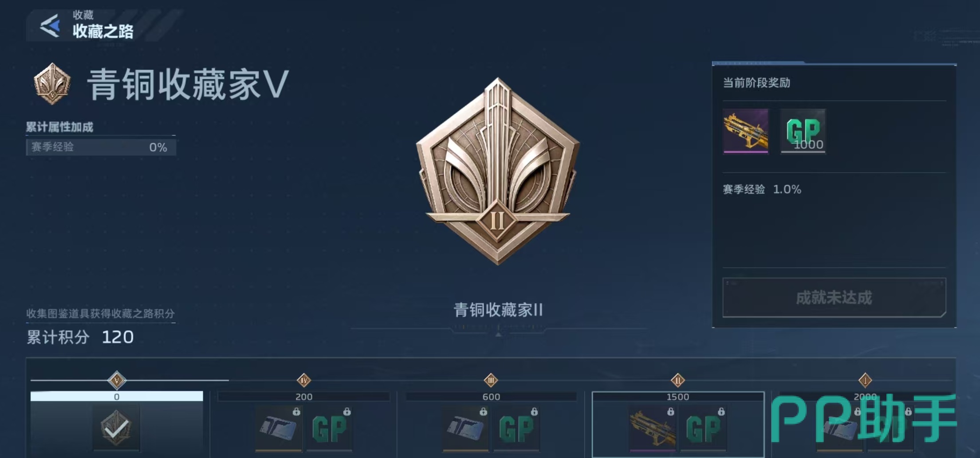Open the locked GP reward at 200
Viewport: 980px width, 458px height.
coord(330,429)
